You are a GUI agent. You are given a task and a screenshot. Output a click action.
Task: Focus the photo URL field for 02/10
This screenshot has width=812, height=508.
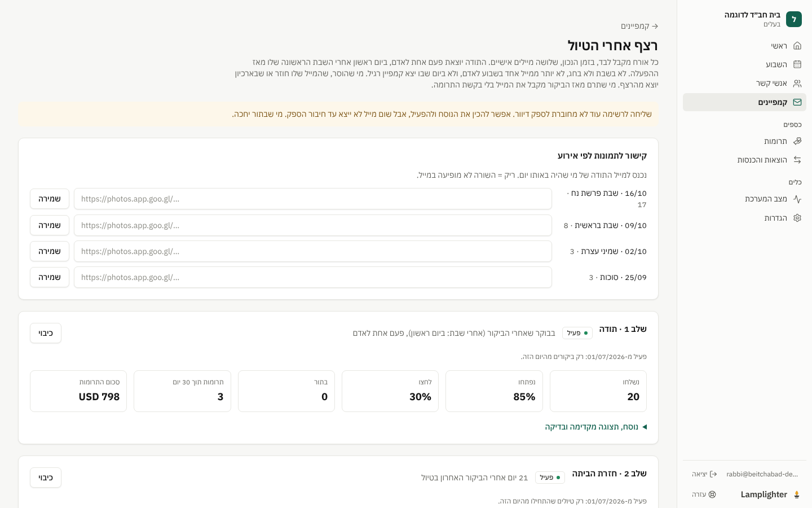pos(313,251)
